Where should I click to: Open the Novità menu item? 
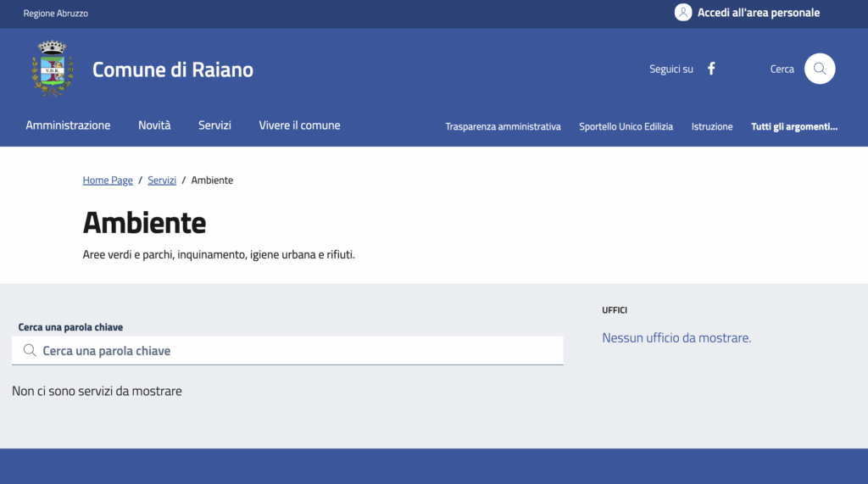click(x=154, y=125)
